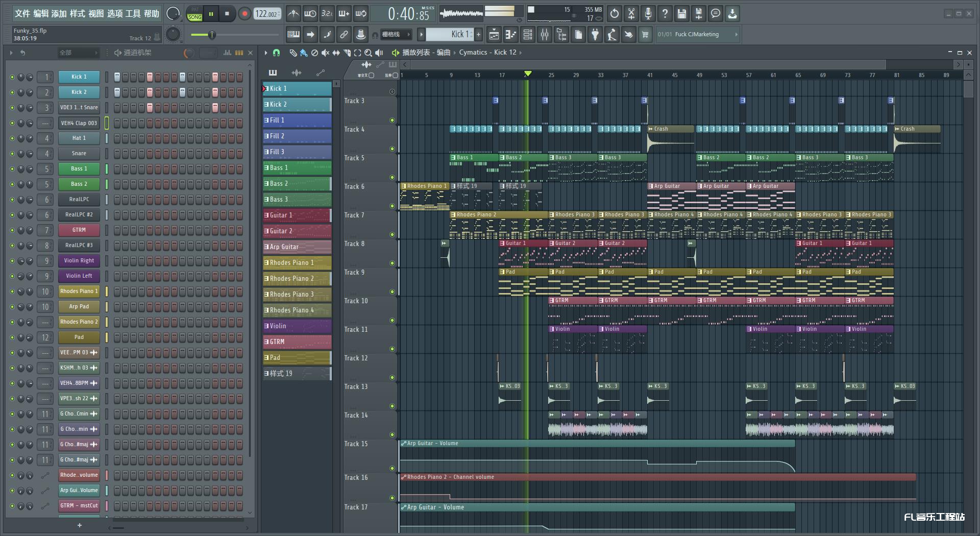Open the mixer window icon
This screenshot has height=536, width=980.
point(545,35)
